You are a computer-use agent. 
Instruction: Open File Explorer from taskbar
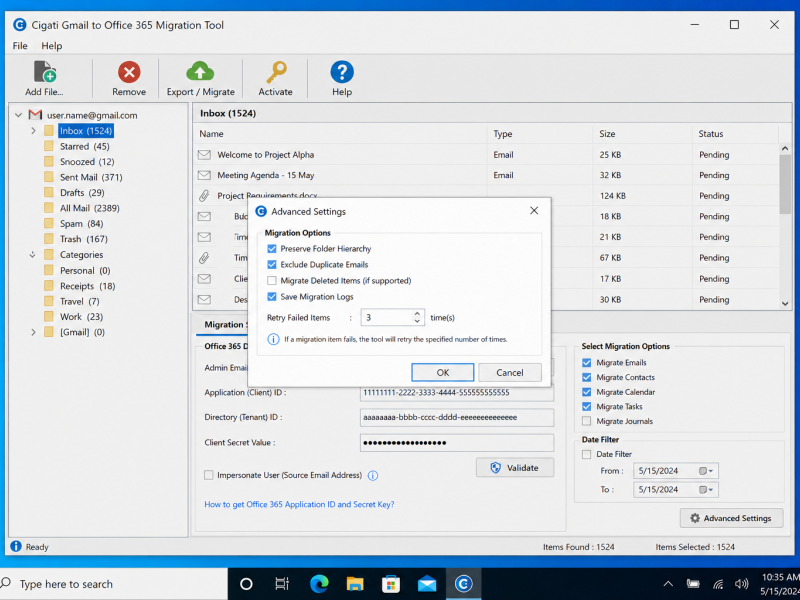[355, 584]
